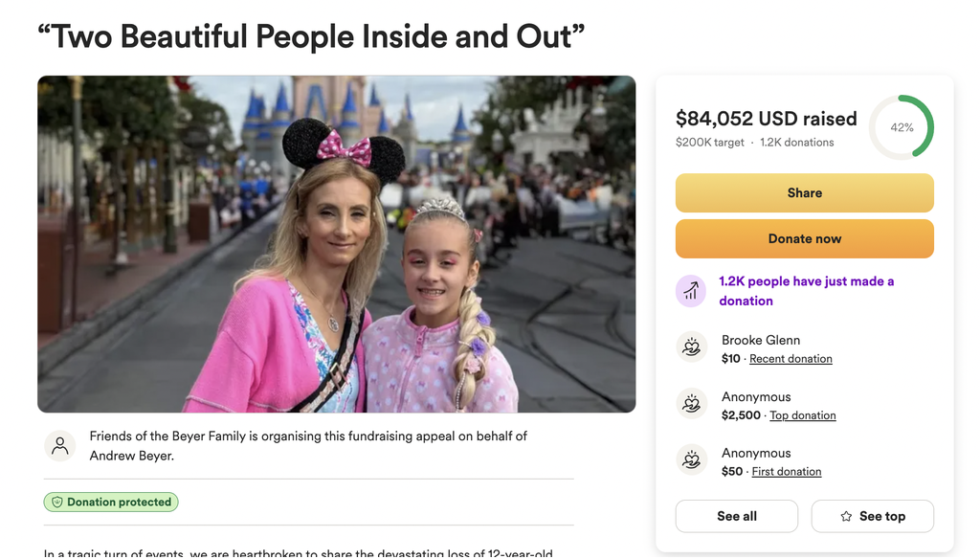The width and height of the screenshot is (980, 559).
Task: Follow the Recent donation link
Action: pos(791,359)
